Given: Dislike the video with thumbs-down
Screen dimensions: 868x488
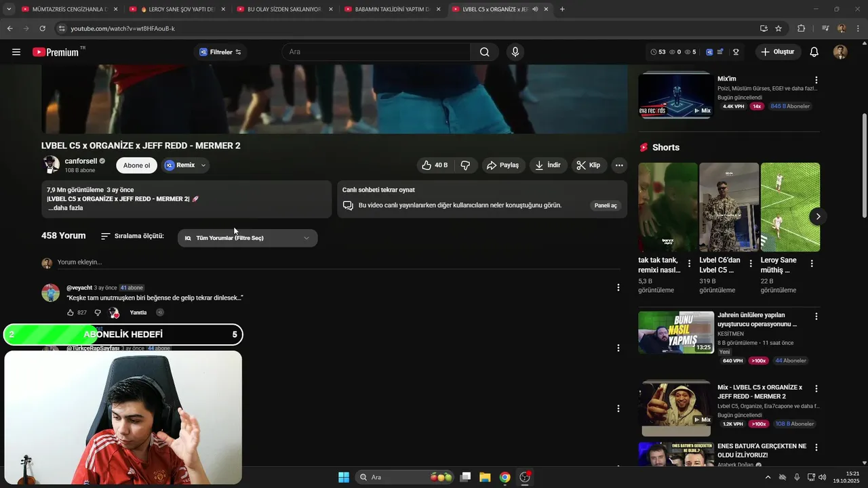Looking at the screenshot, I should (x=465, y=165).
